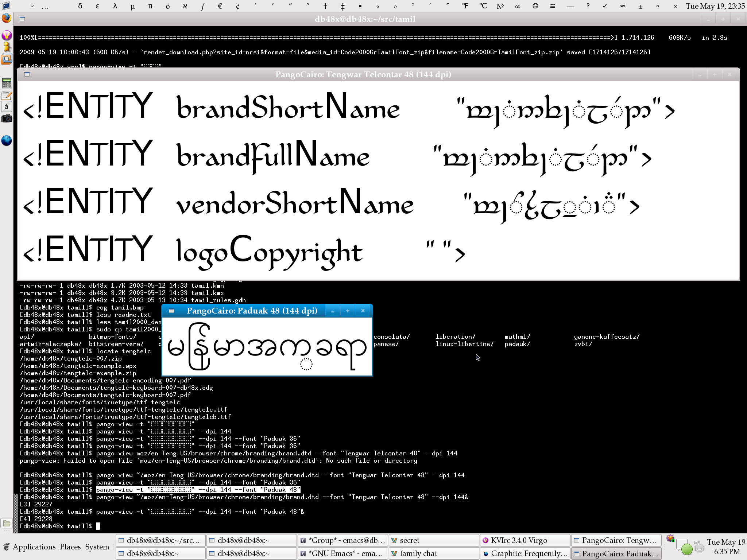Insert the delta δ character from the palette
This screenshot has height=560, width=747.
point(80,6)
